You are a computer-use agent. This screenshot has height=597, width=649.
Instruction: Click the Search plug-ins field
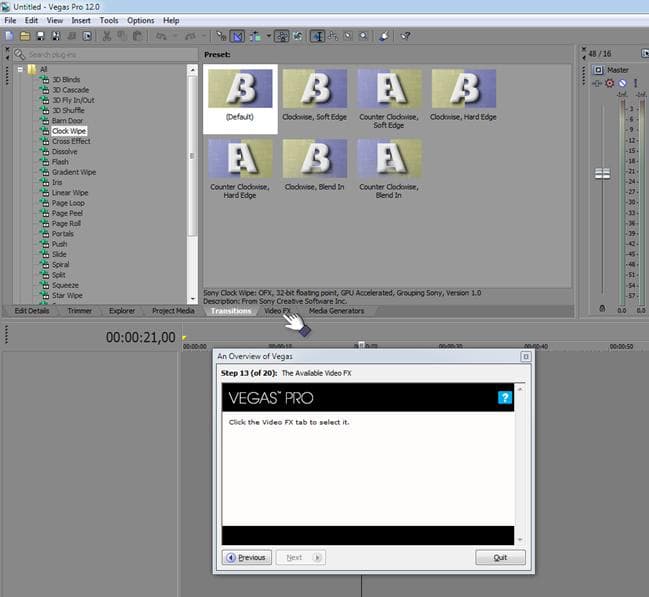coord(106,55)
